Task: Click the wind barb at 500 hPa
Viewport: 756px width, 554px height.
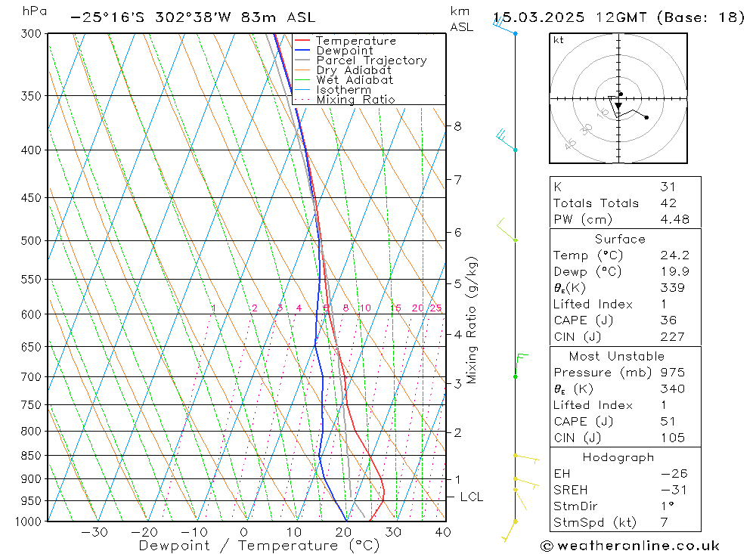Action: click(507, 230)
